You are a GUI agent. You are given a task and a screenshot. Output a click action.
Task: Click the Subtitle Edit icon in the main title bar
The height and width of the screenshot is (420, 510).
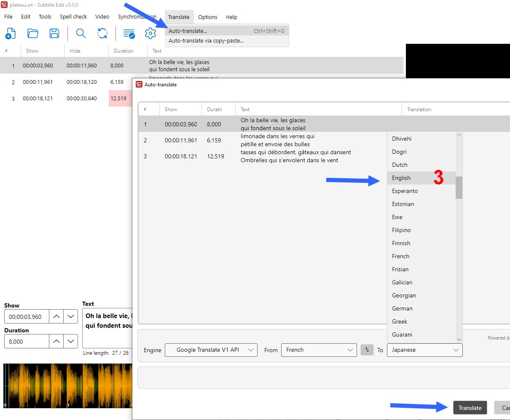tap(5, 5)
